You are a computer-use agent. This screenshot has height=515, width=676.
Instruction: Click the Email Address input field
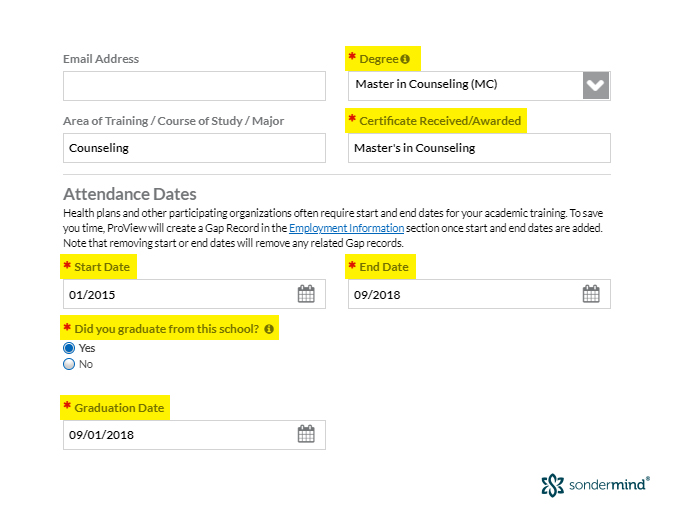point(194,86)
